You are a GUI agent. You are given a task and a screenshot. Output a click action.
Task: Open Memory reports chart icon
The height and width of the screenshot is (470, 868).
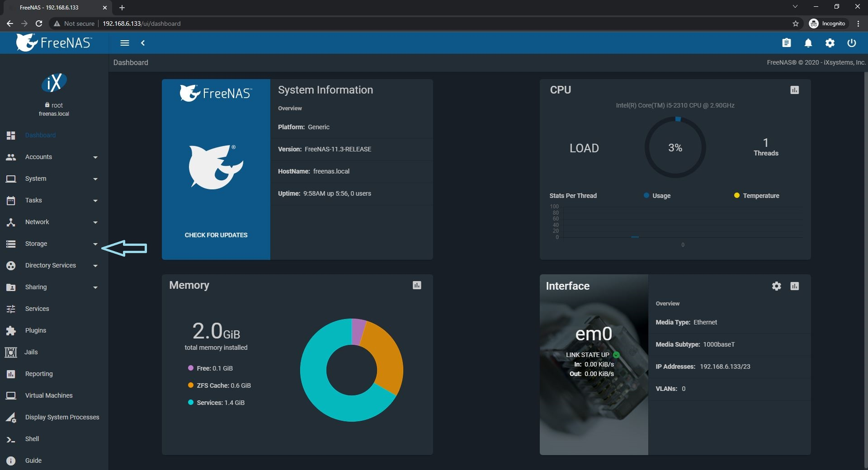tap(417, 285)
